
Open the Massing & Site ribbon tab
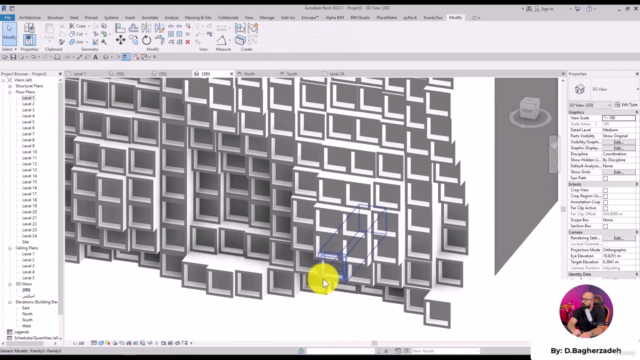[198, 18]
